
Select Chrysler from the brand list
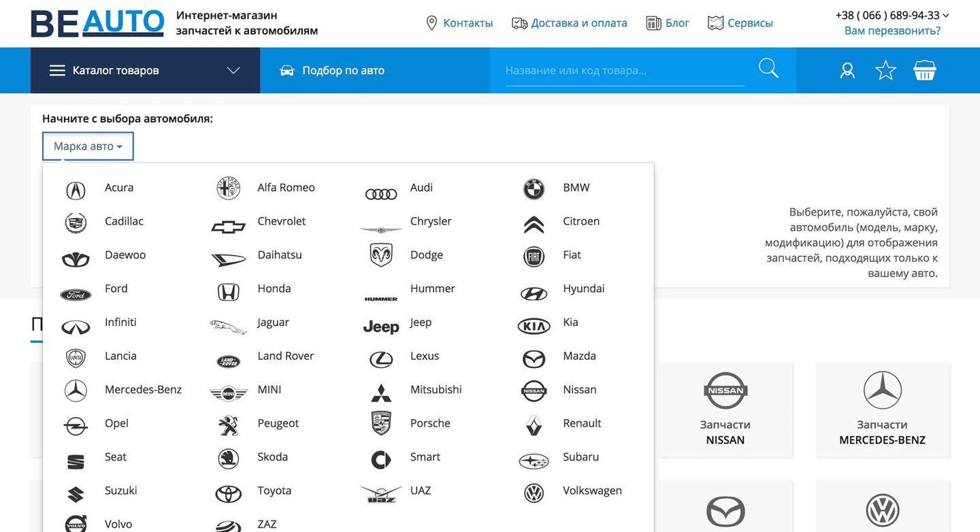coord(431,221)
